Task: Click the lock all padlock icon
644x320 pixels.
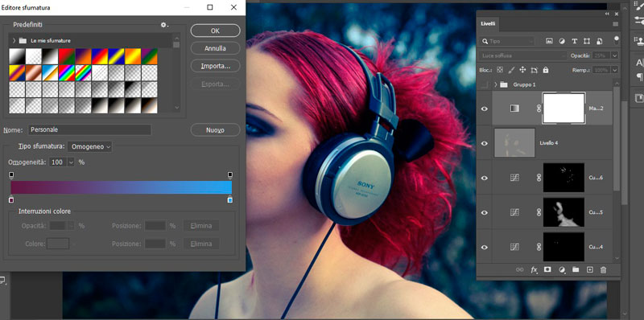Action: pos(546,70)
